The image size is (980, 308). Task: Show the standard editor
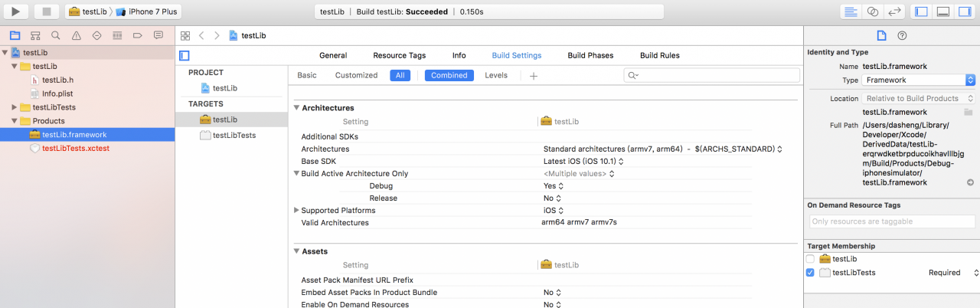tap(851, 11)
